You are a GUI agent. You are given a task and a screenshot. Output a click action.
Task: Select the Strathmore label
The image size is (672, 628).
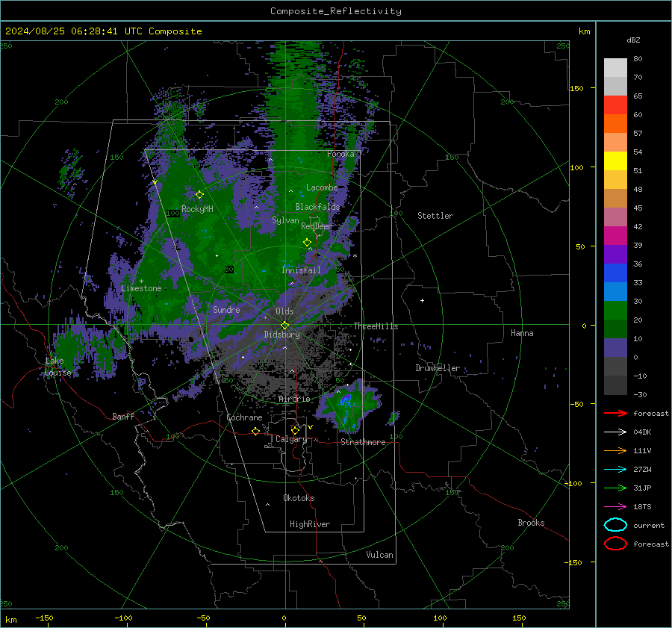pos(363,442)
